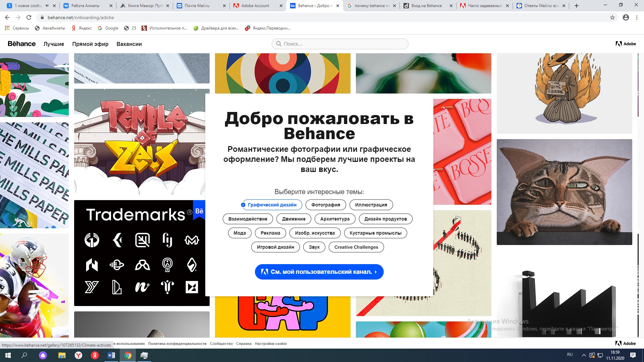Open the Chrome three-dot menu

[637, 17]
